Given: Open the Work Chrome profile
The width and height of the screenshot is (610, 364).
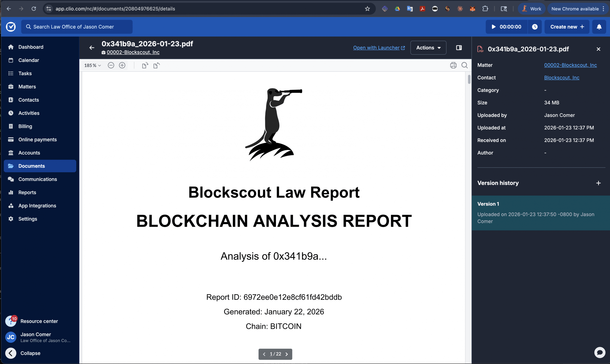Looking at the screenshot, I should pos(532,9).
